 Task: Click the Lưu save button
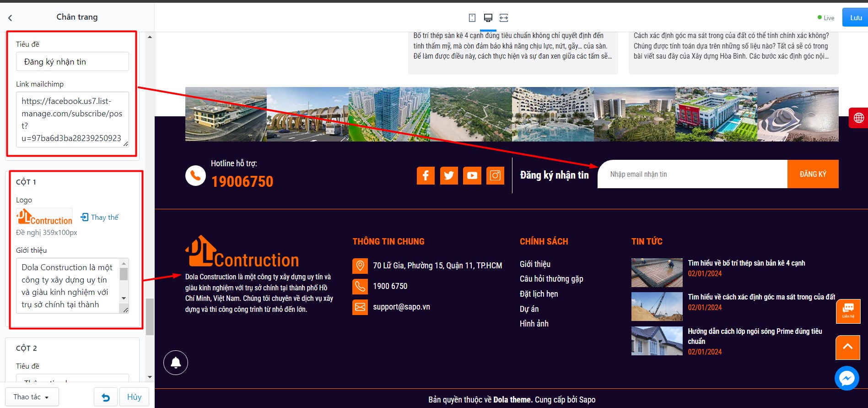(x=855, y=18)
